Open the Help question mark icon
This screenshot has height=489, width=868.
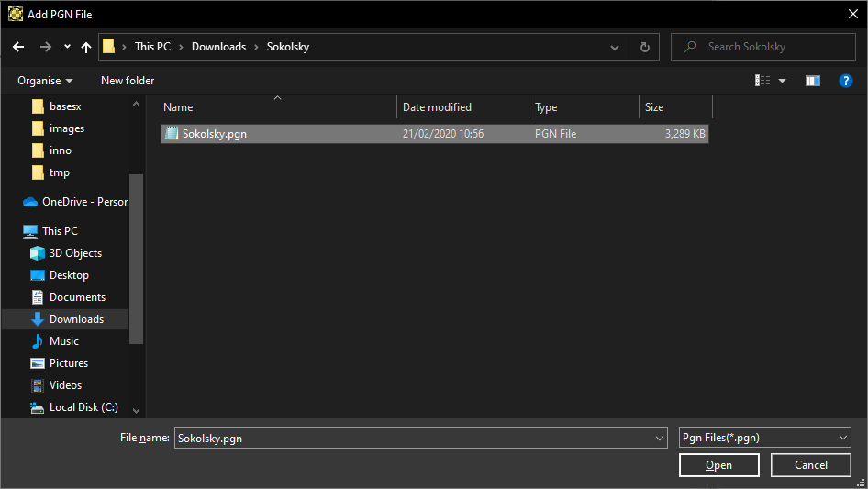pyautogui.click(x=846, y=81)
